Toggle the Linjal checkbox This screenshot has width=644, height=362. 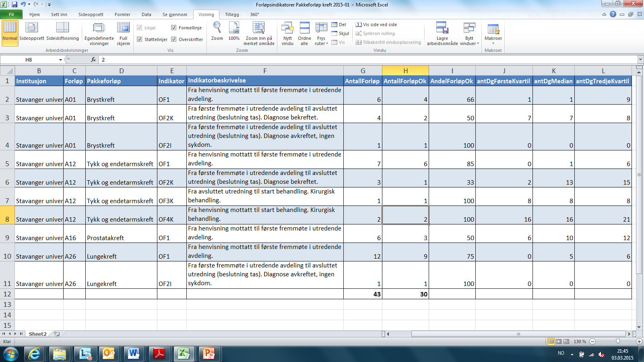click(139, 28)
